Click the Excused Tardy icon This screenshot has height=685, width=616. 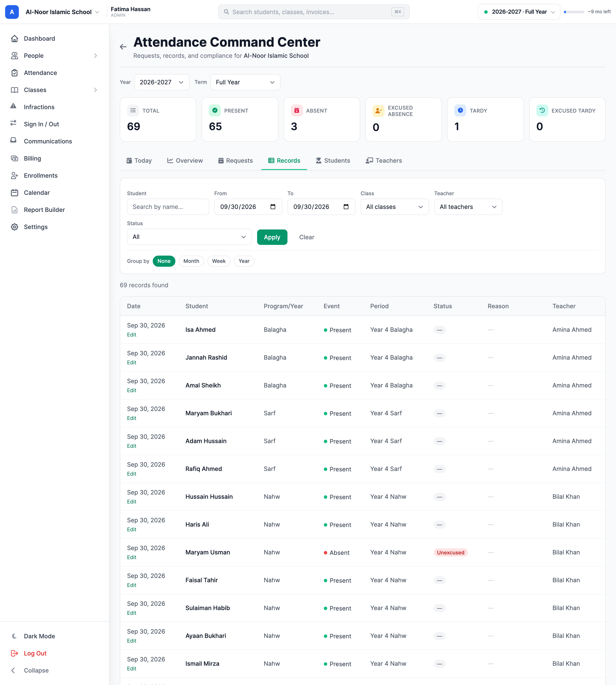point(542,110)
